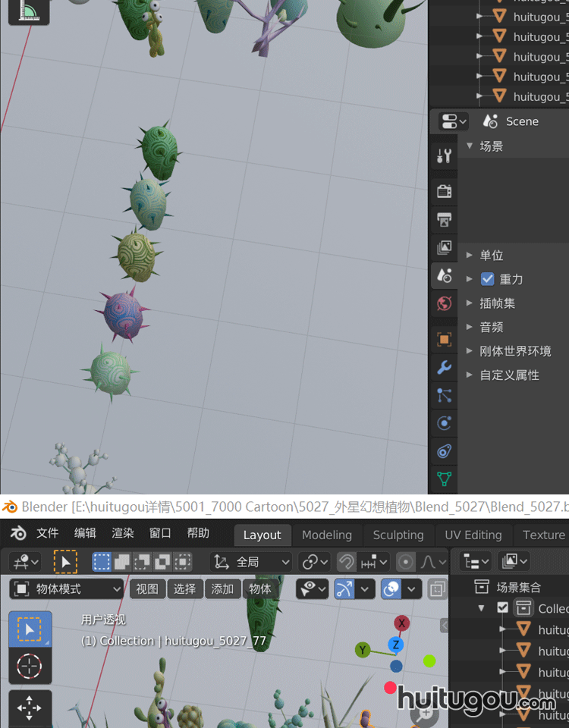
Task: Toggle viewport gizmo display
Action: pos(344,590)
